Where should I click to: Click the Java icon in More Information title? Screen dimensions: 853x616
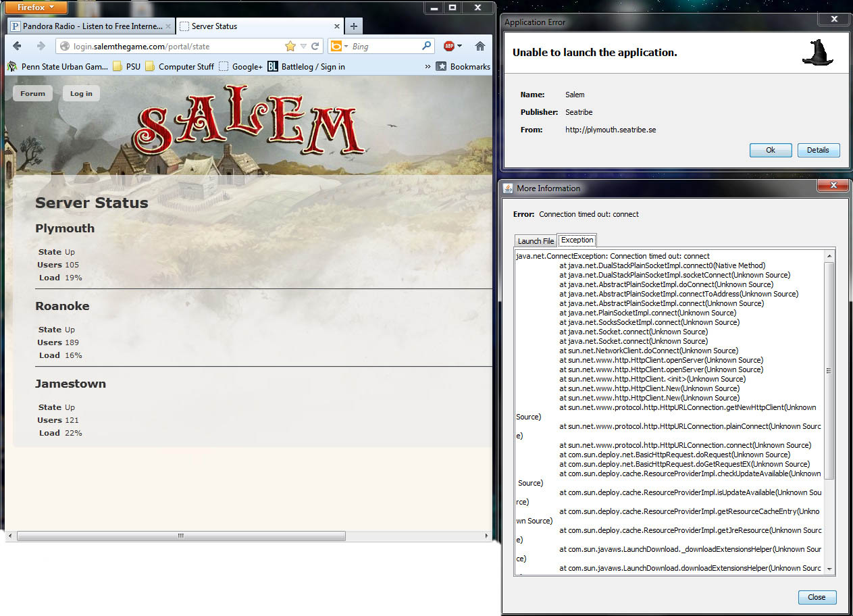[509, 188]
